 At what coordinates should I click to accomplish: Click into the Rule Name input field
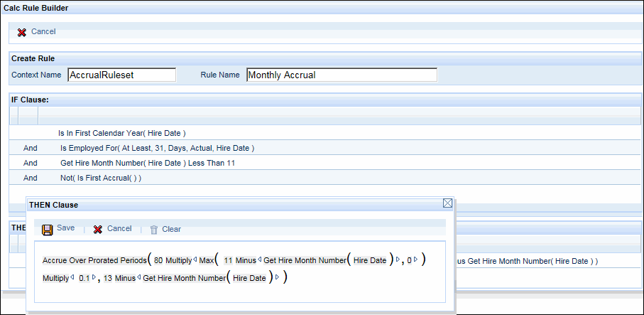[342, 75]
